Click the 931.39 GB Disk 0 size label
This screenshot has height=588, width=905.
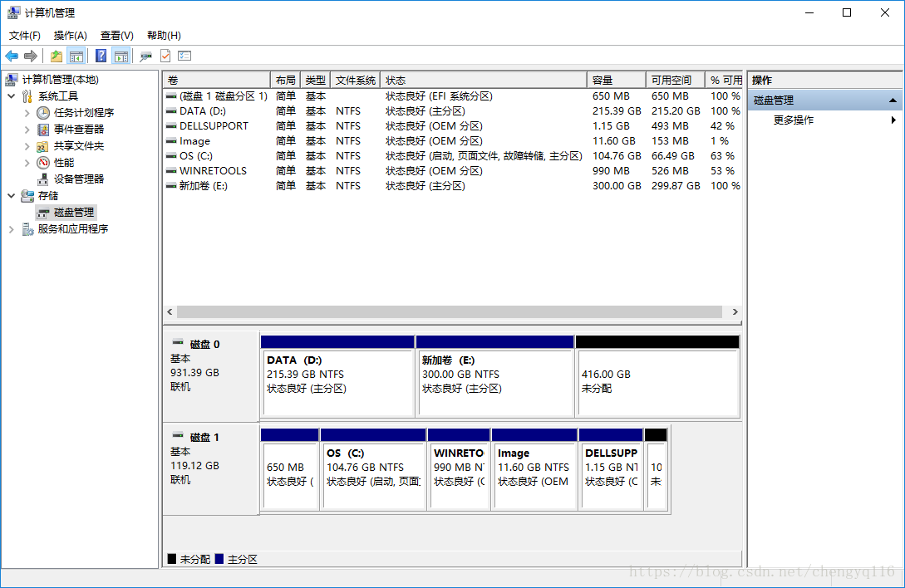coord(194,373)
